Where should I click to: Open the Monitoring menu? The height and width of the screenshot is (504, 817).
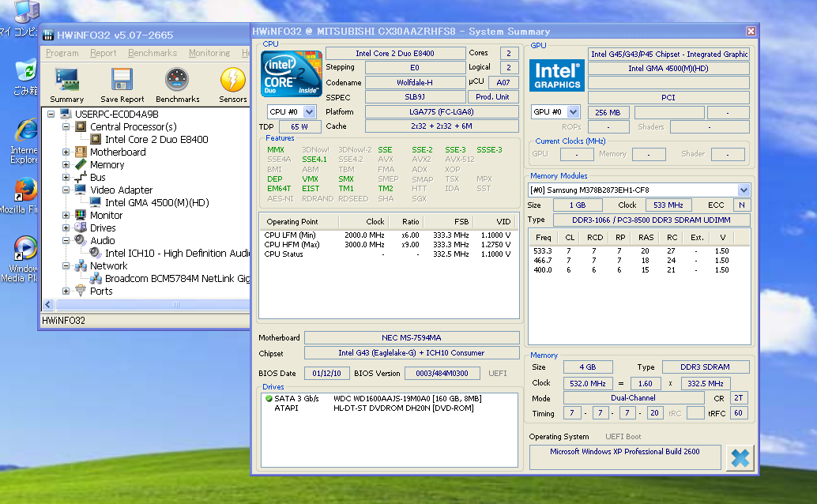click(x=209, y=53)
